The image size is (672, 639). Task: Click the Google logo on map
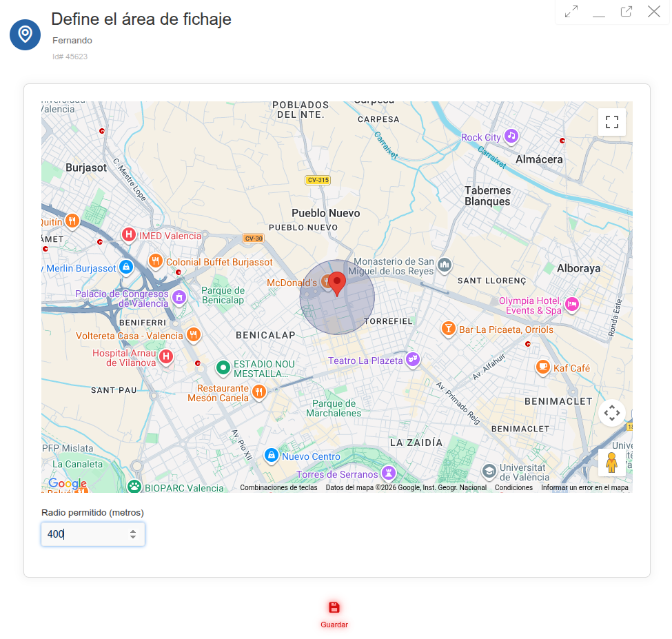click(68, 483)
